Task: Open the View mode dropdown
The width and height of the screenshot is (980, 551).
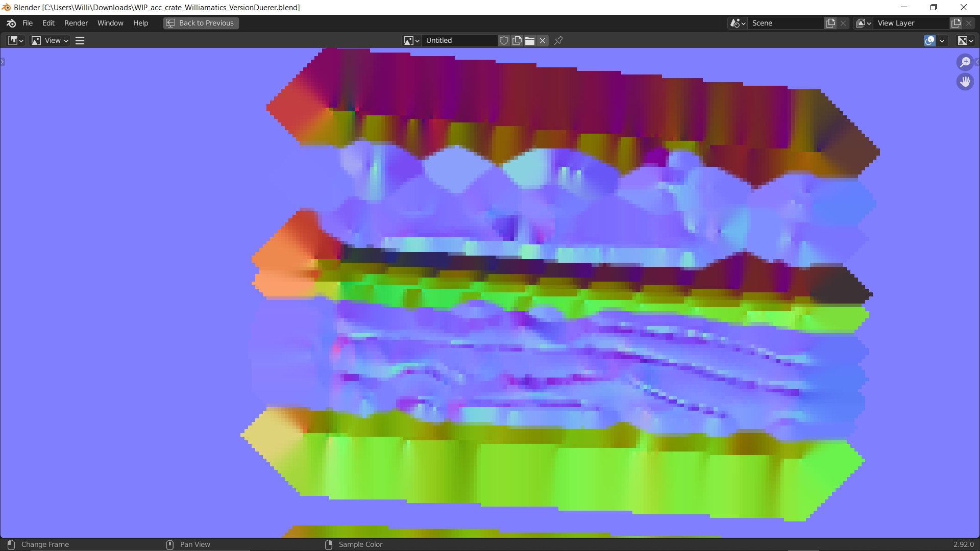Action: point(50,40)
